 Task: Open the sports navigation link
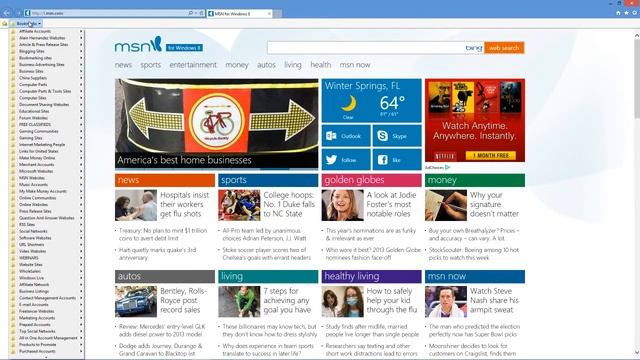151,65
